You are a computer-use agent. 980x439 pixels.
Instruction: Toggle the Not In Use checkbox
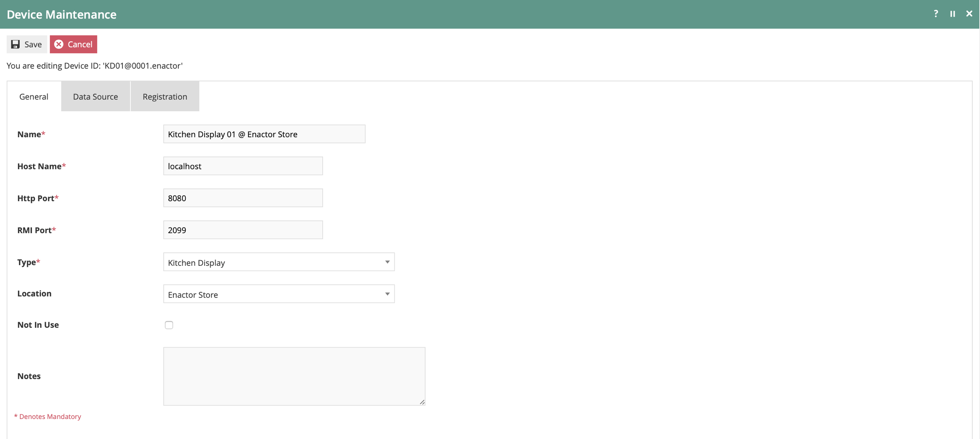169,325
